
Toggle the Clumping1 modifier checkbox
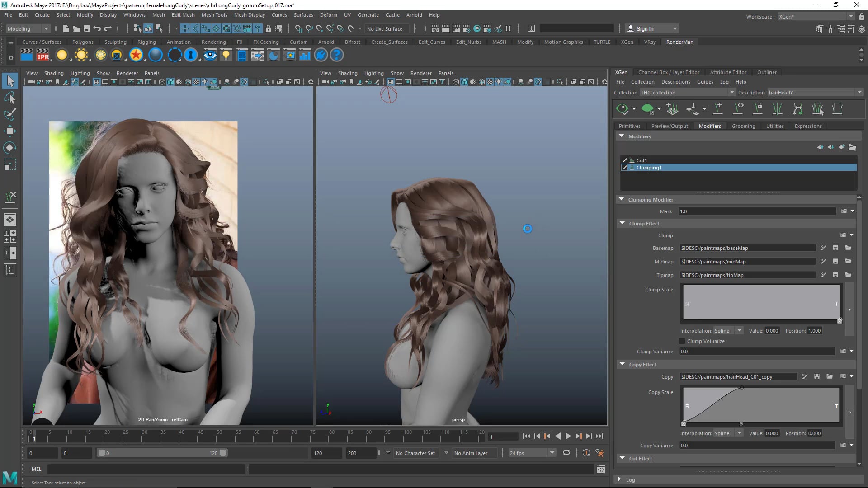625,168
